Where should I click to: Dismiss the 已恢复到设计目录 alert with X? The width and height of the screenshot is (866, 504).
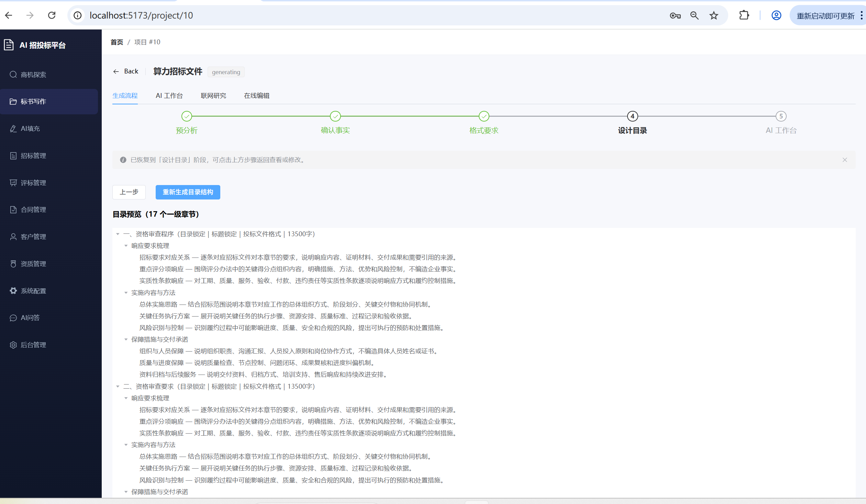point(845,160)
